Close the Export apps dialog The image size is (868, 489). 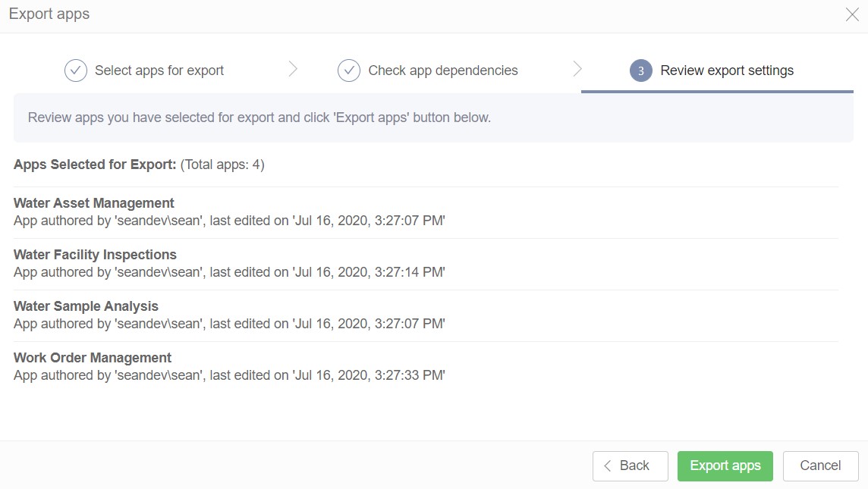pyautogui.click(x=852, y=15)
